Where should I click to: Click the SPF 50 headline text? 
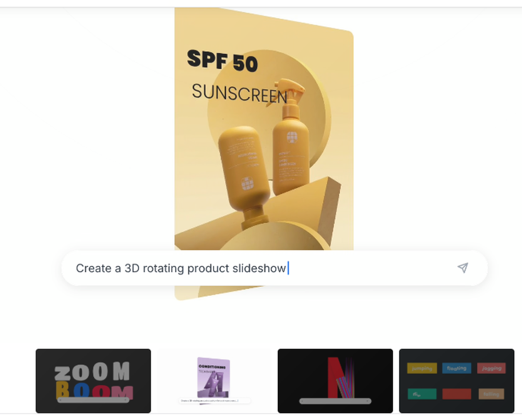[x=222, y=61]
